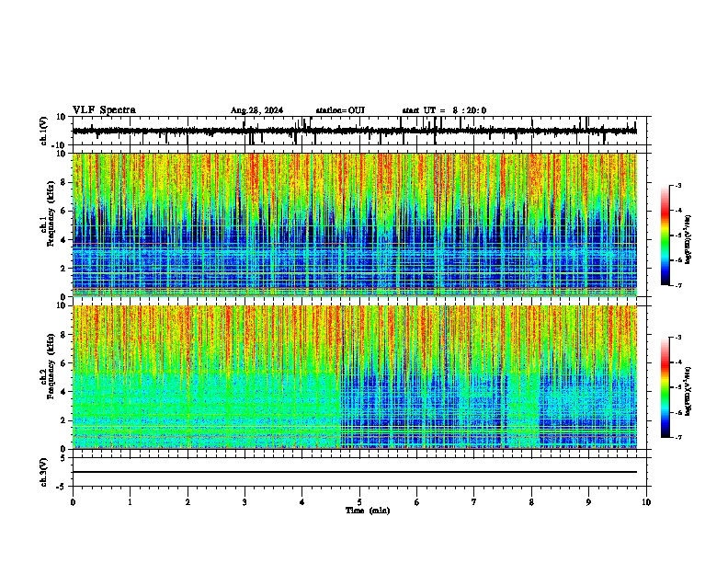Click inside the ch.2 spectrogram panel

pos(355,377)
